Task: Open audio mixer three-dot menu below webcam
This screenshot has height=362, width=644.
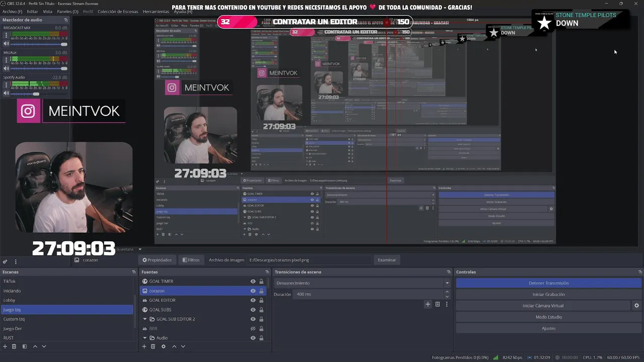Action: click(x=16, y=261)
